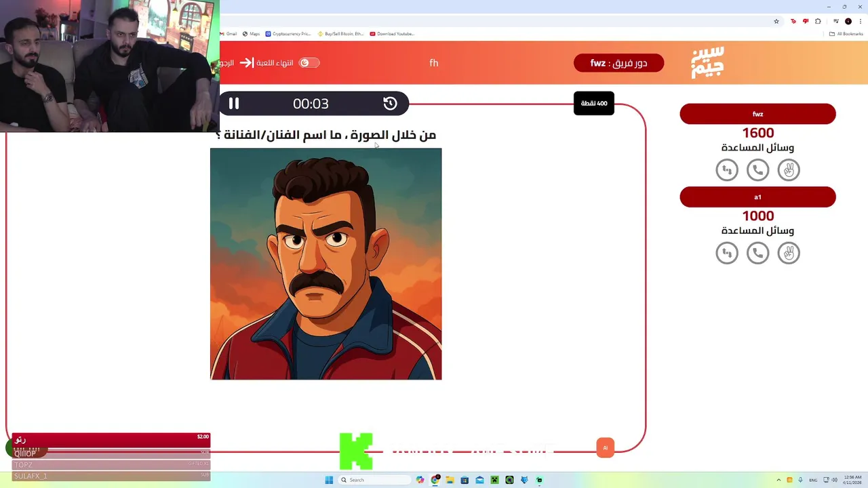Click the SULAFX_1 name in overlay list
The width and height of the screenshot is (868, 488).
[x=31, y=476]
